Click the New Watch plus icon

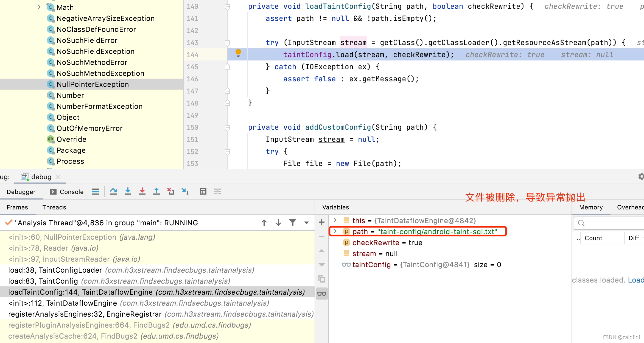pyautogui.click(x=322, y=222)
